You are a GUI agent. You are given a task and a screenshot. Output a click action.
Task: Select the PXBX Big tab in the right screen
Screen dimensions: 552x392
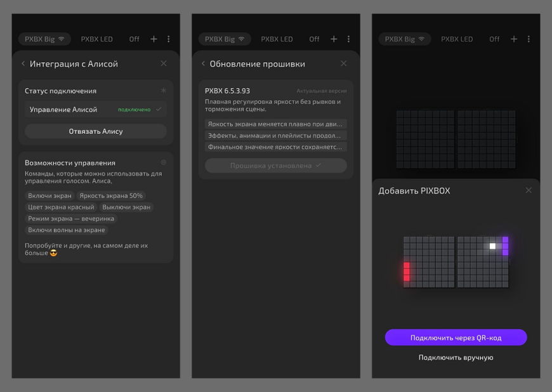pyautogui.click(x=405, y=39)
